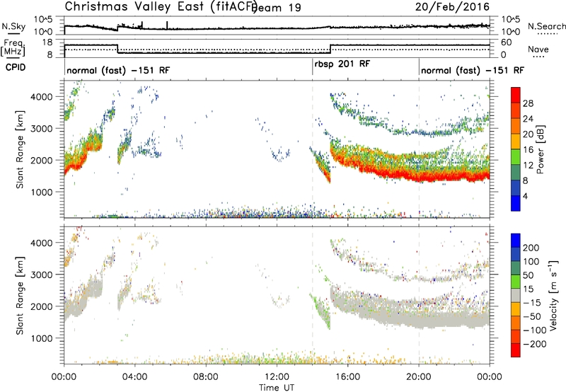Screen dimensions: 566x392
Task: Click the "normal (fast) -151 RF" label near 20:00
Action: click(x=472, y=70)
